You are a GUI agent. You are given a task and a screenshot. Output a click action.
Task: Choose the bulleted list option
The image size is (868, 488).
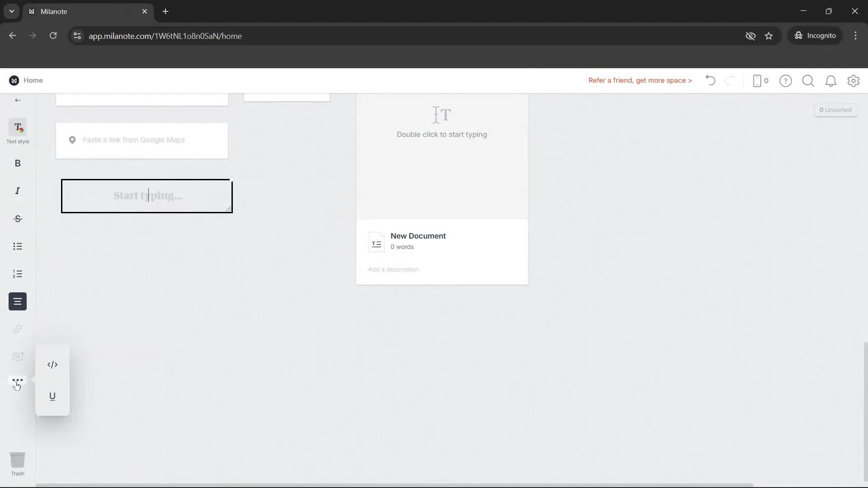pos(17,246)
